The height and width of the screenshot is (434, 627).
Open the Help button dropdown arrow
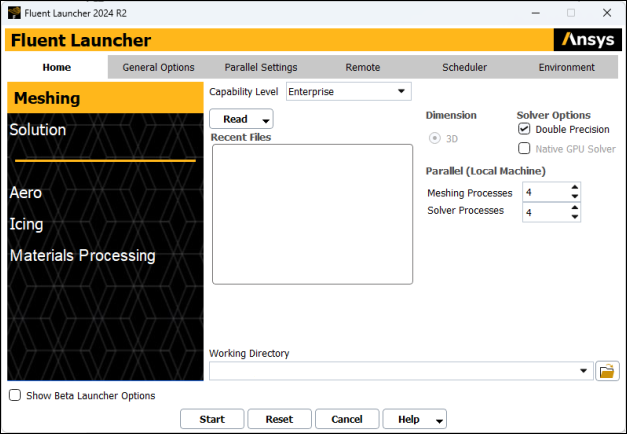[x=439, y=420]
